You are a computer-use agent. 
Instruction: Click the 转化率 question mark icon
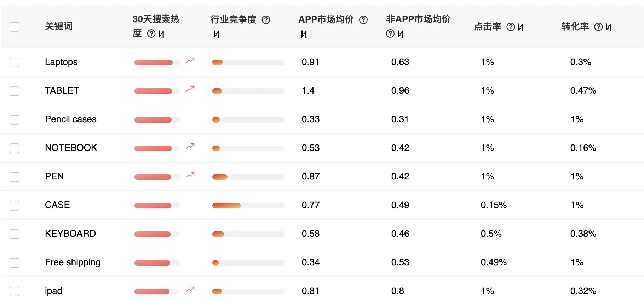(x=598, y=27)
